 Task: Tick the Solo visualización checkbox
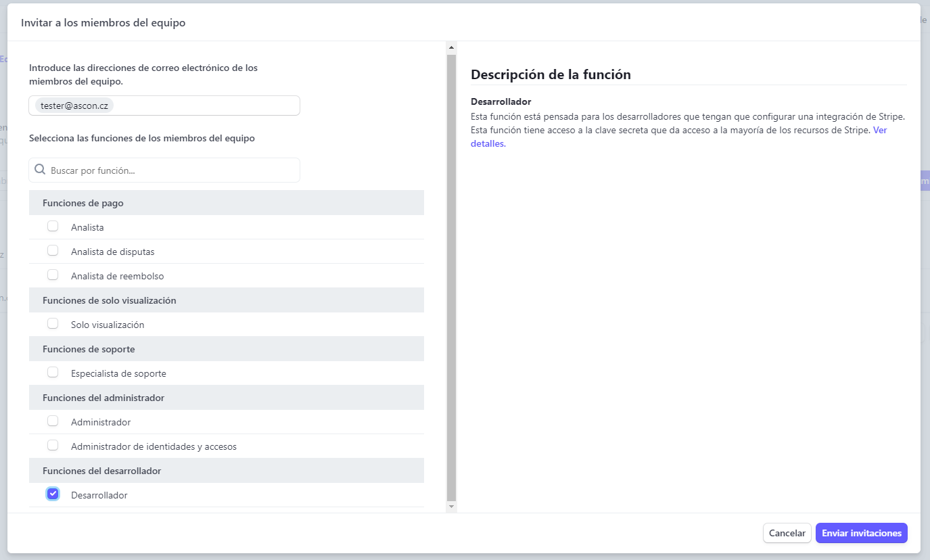pos(53,324)
